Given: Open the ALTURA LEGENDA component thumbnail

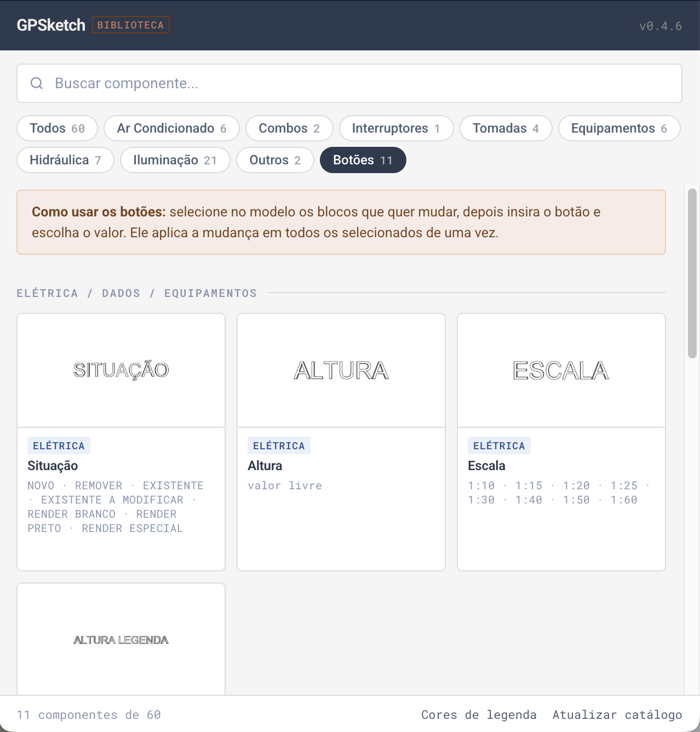Looking at the screenshot, I should tap(121, 639).
